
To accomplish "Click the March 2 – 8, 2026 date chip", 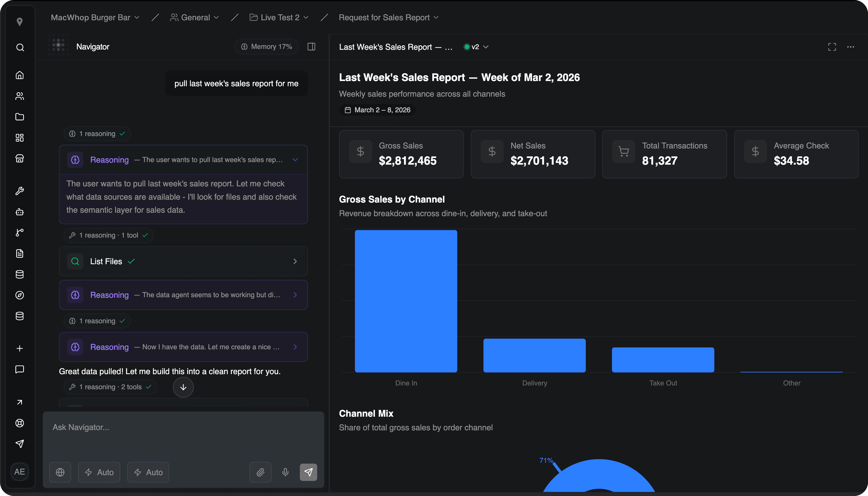I will [377, 110].
